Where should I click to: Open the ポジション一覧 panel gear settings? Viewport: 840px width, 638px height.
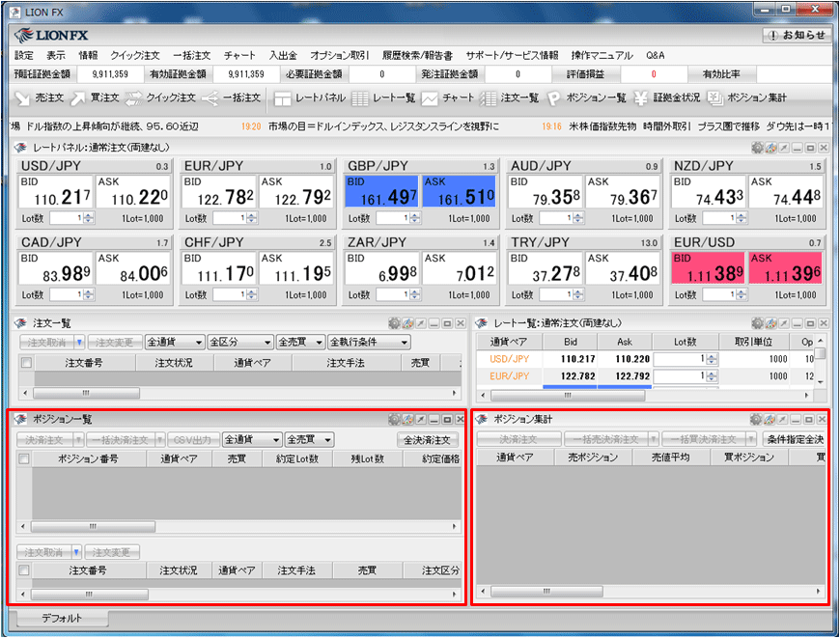pyautogui.click(x=394, y=419)
